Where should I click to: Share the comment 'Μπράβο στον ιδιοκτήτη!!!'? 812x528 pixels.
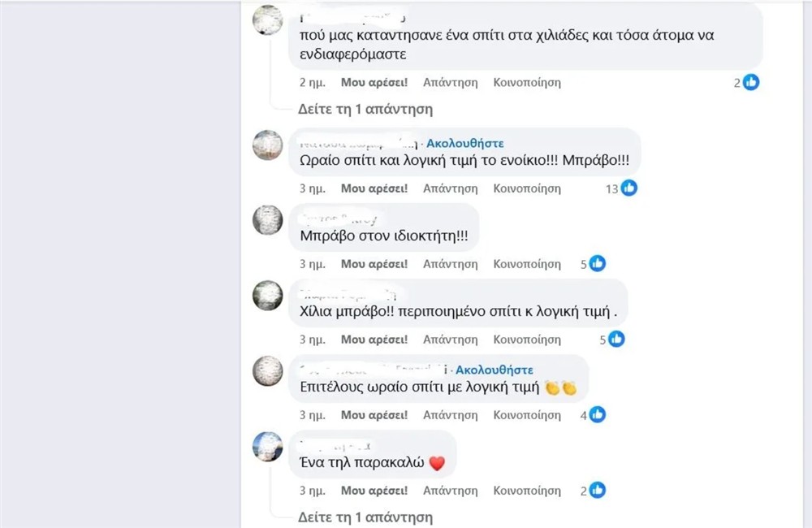coord(526,263)
